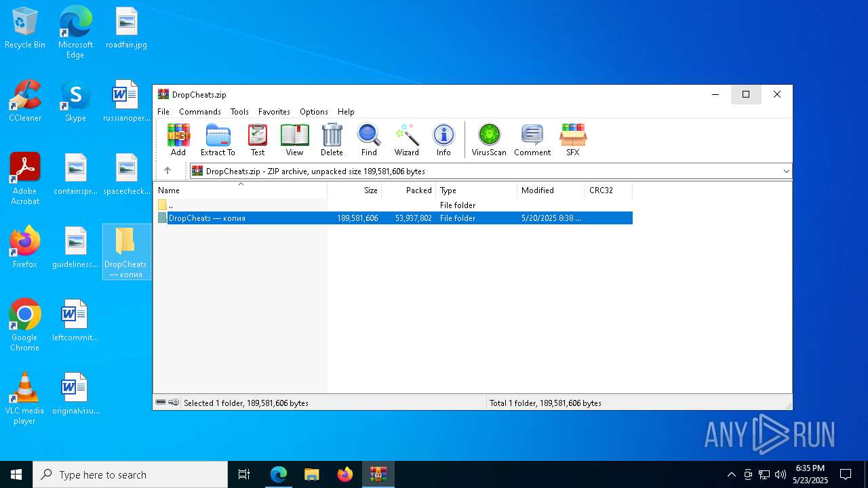The height and width of the screenshot is (488, 868).
Task: Select the originalvisu Word document
Action: pos(75,394)
